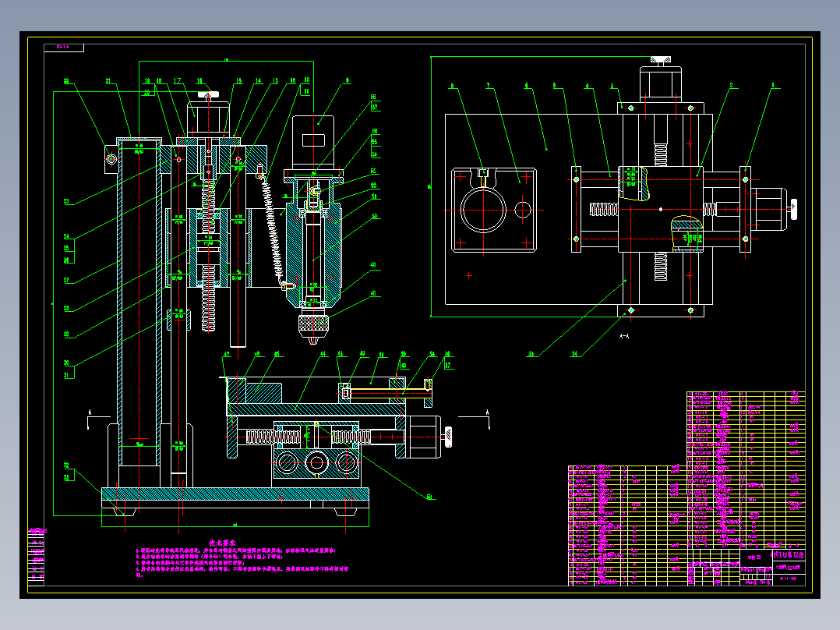Select the part callout number 17
This screenshot has height=630, width=840.
pos(178,81)
